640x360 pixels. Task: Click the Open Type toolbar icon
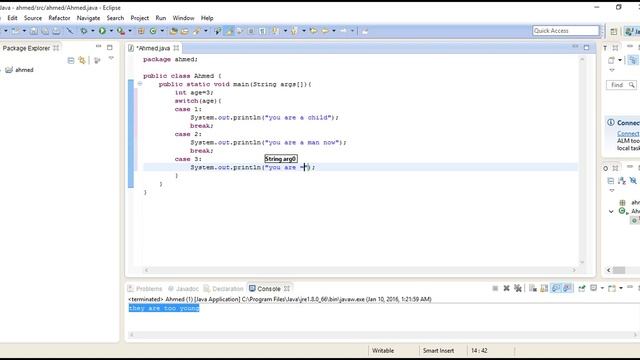(173, 31)
